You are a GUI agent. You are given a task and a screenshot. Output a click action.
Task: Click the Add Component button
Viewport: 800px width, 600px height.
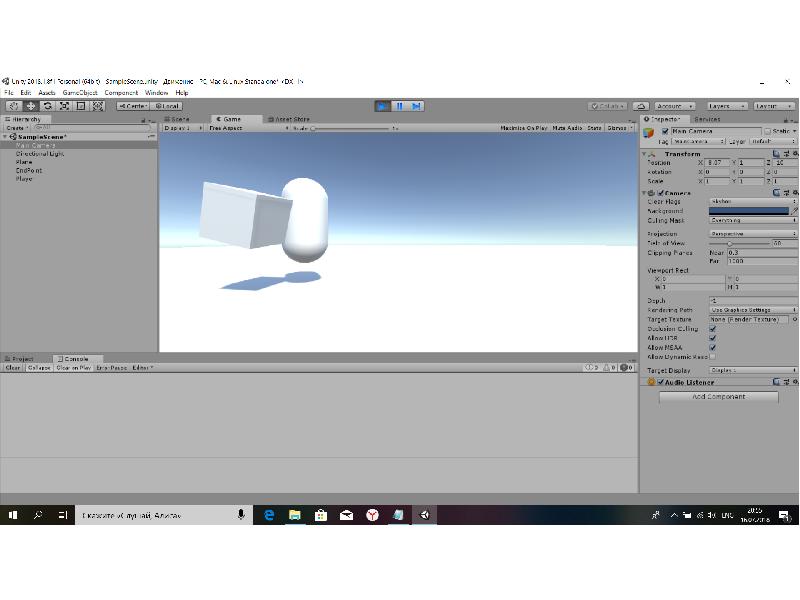[x=719, y=397]
